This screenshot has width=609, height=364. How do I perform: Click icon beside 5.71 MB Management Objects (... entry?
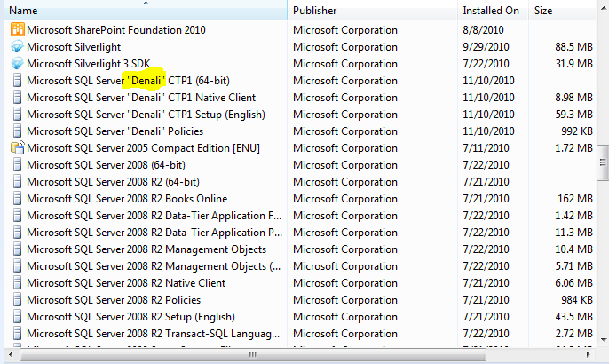point(18,266)
